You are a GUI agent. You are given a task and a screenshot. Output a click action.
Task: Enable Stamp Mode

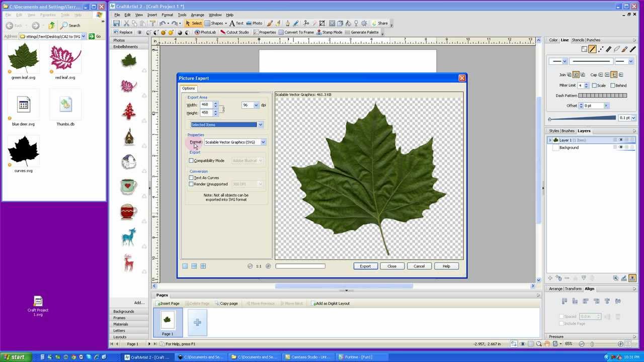[x=329, y=32]
